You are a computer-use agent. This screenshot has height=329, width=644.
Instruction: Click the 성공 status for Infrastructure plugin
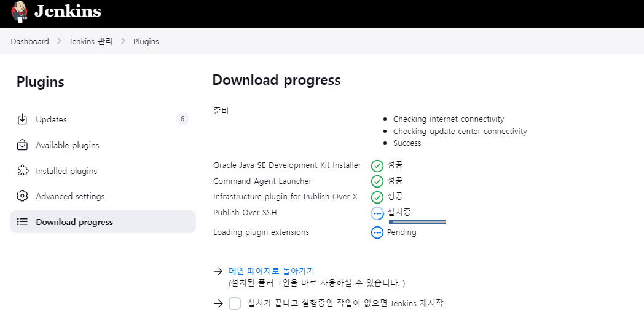395,196
